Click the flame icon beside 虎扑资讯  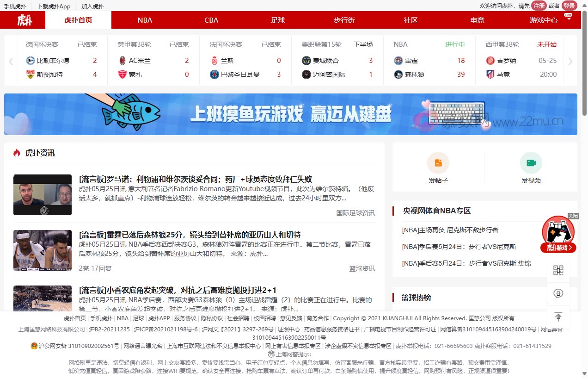[17, 153]
